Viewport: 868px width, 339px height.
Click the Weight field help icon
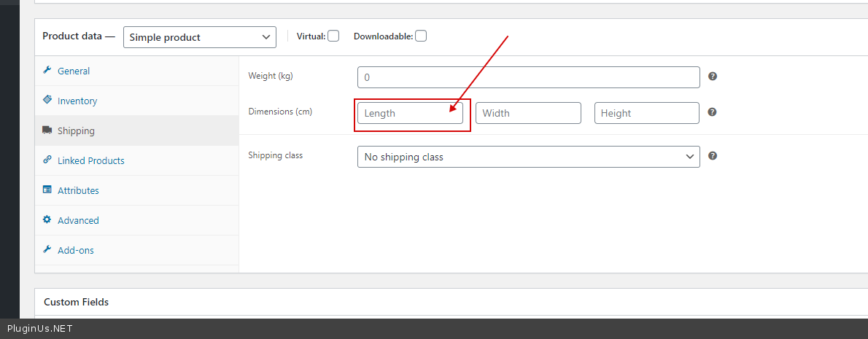713,76
